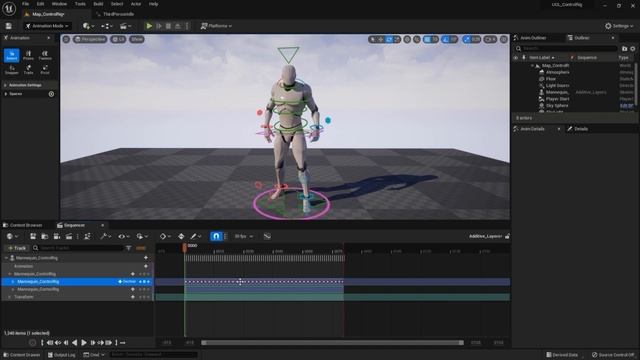The width and height of the screenshot is (640, 360).
Task: Click the translate gizmo icon in viewport toolbar
Action: point(380,39)
